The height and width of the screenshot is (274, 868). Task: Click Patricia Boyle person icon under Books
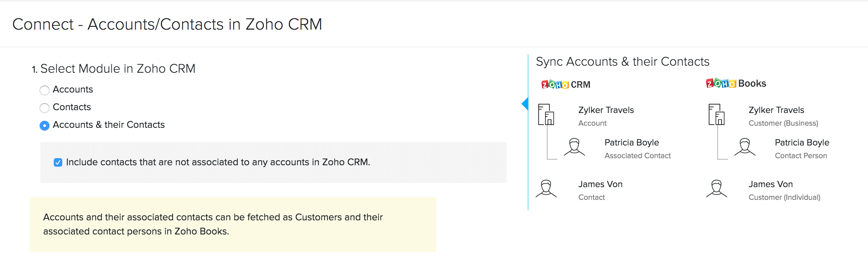click(x=745, y=147)
